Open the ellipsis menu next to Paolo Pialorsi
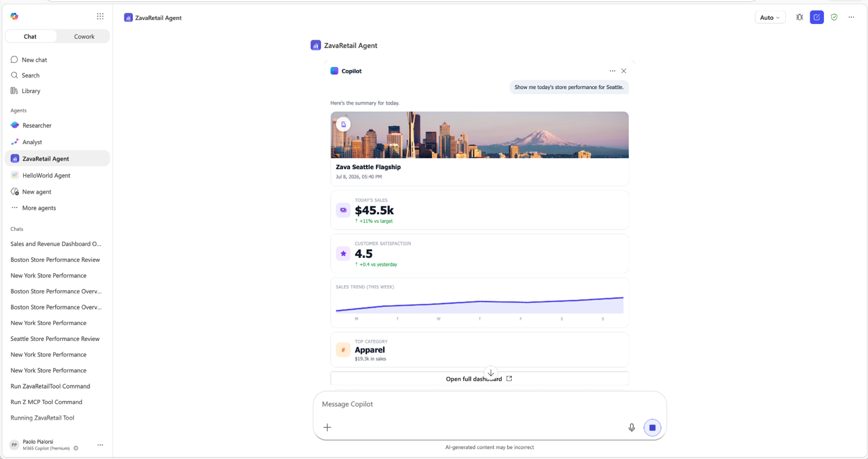The height and width of the screenshot is (459, 868). [x=100, y=445]
